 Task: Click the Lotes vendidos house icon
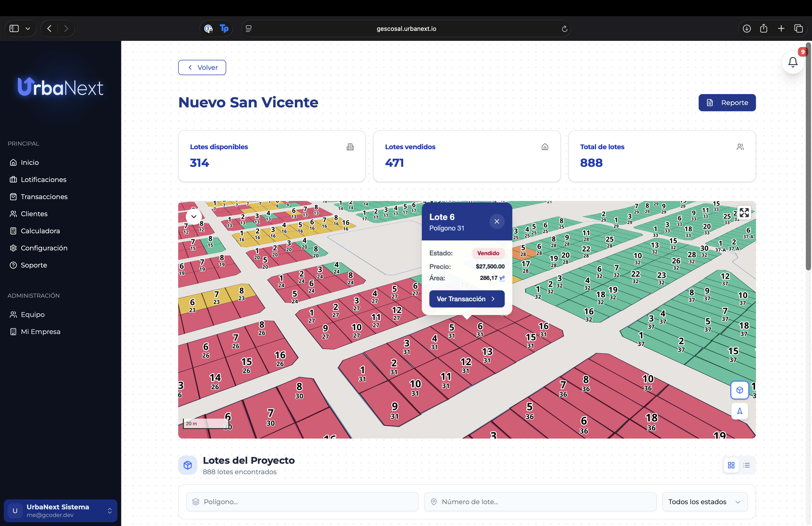coord(545,147)
